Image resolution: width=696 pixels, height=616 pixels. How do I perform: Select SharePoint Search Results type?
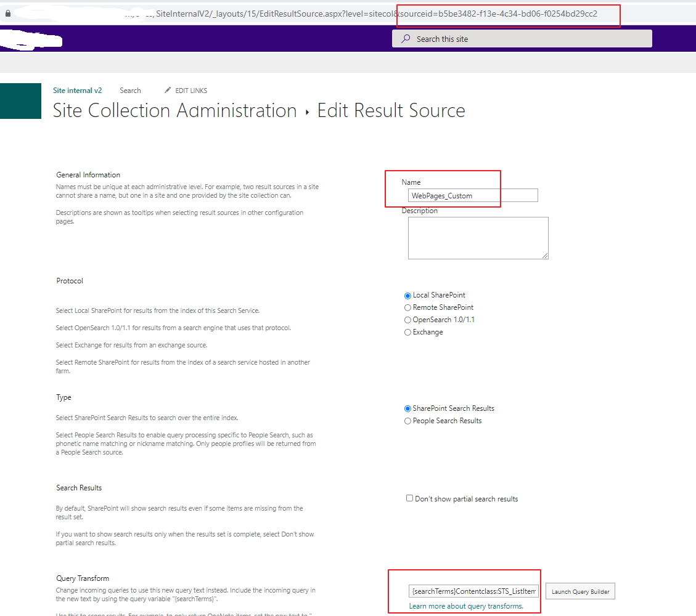coord(407,408)
